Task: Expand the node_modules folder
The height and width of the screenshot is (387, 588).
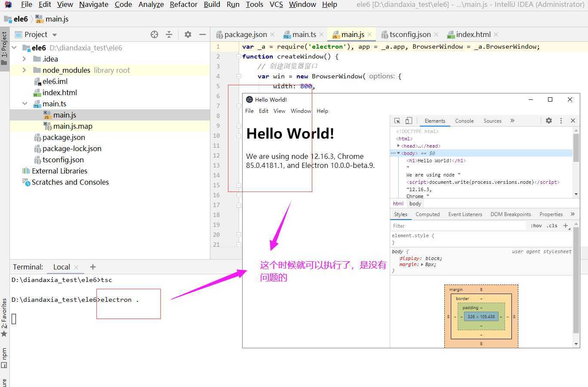Action: 25,70
